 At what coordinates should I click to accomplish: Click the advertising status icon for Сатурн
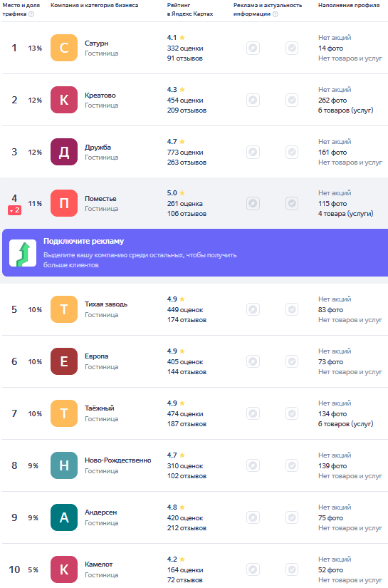253,48
